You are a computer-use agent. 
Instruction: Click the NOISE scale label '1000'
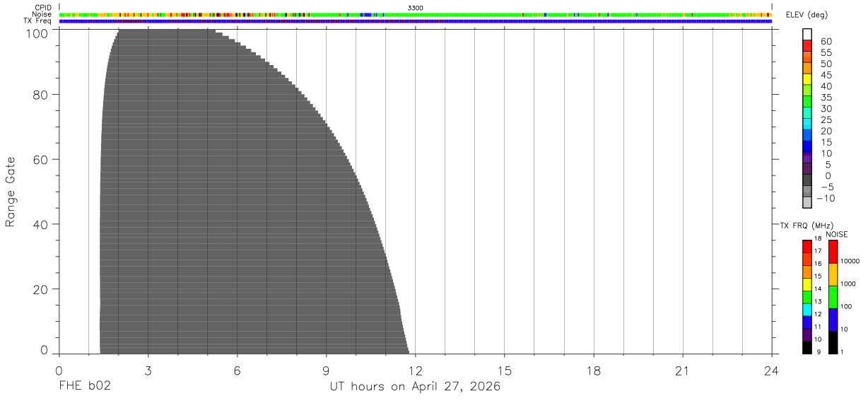click(x=848, y=284)
